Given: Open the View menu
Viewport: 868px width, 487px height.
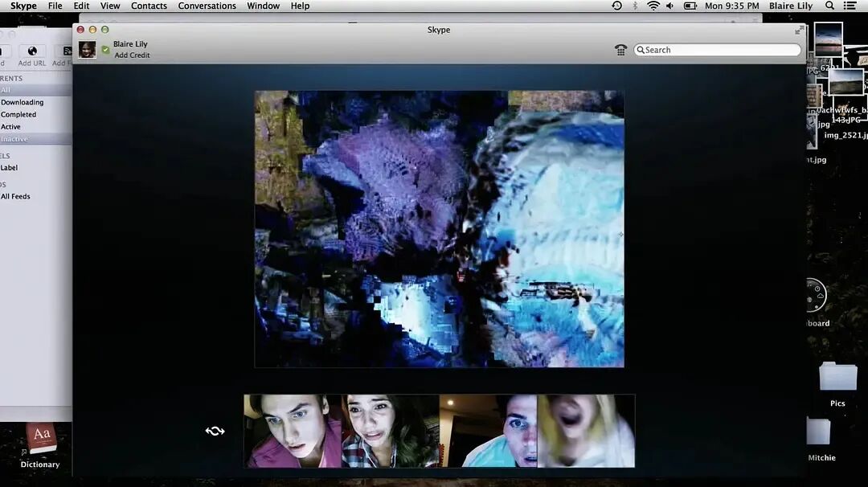Looking at the screenshot, I should [110, 6].
